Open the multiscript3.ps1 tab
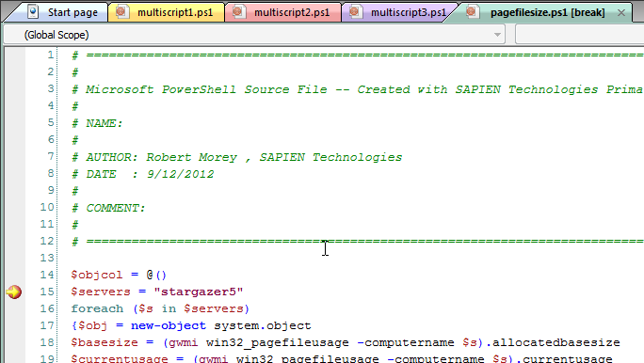The width and height of the screenshot is (644, 363). [x=400, y=12]
